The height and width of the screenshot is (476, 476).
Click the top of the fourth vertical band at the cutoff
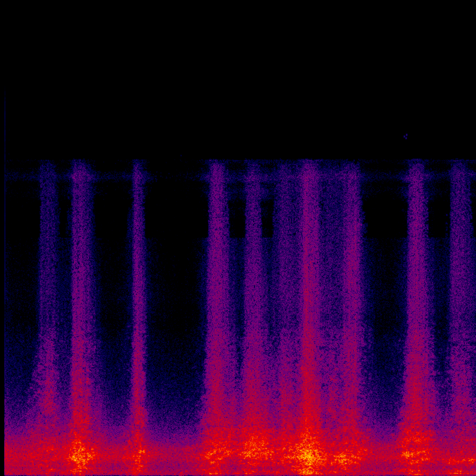217,164
